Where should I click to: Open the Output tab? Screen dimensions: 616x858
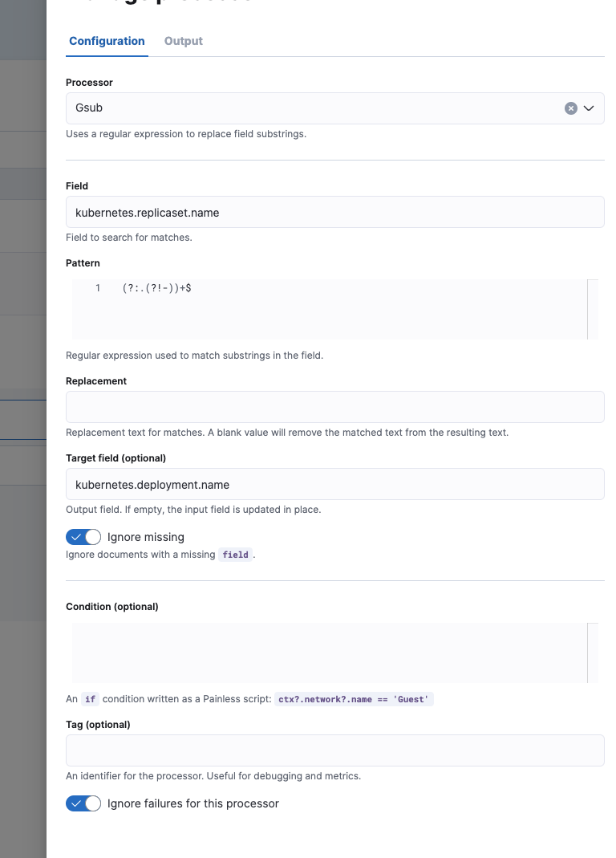[184, 41]
